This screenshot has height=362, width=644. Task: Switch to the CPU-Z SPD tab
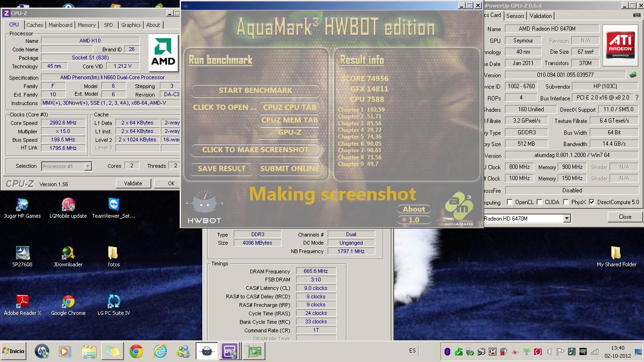(x=108, y=25)
